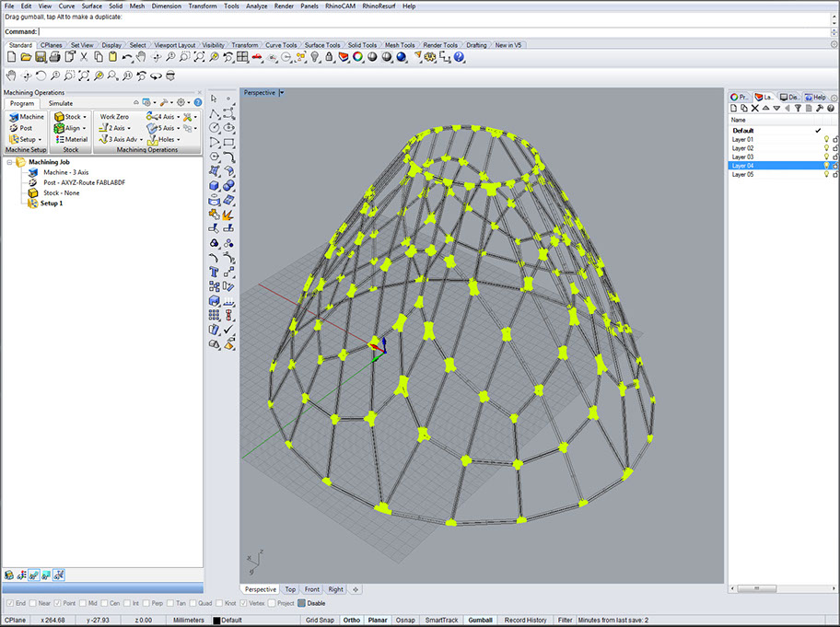Image resolution: width=840 pixels, height=627 pixels.
Task: Save the model with the floppy disk icon
Action: (x=41, y=57)
